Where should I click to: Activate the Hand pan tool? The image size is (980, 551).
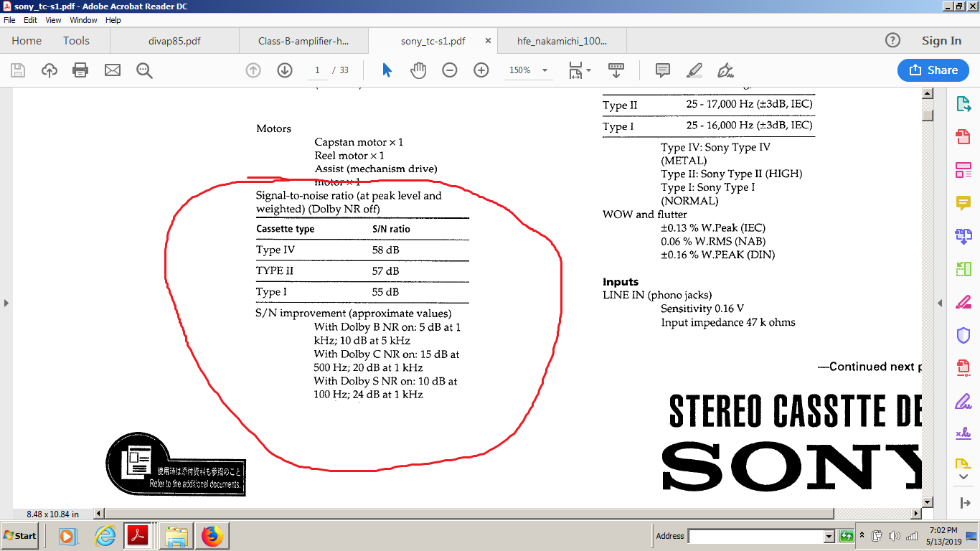tap(418, 70)
